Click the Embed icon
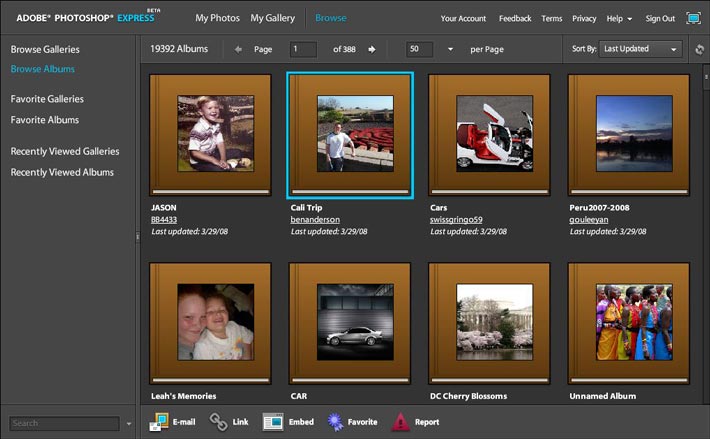The image size is (710, 439). click(x=274, y=422)
